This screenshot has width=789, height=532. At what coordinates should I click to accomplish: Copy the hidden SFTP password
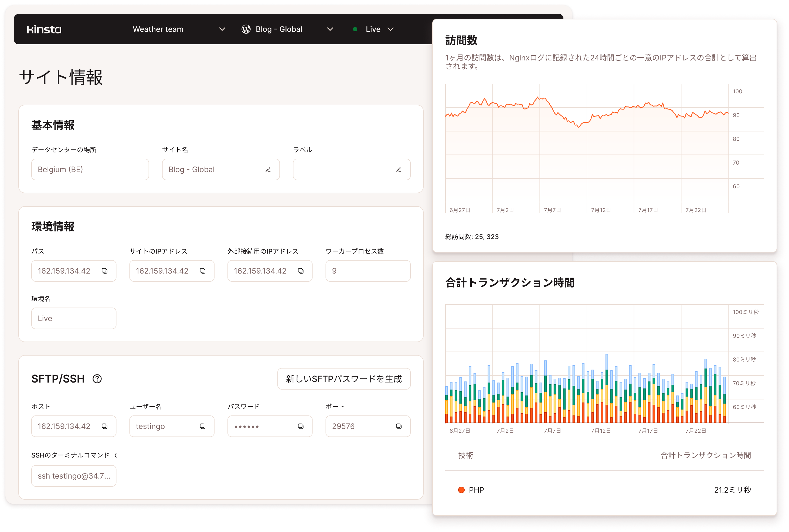pyautogui.click(x=300, y=426)
